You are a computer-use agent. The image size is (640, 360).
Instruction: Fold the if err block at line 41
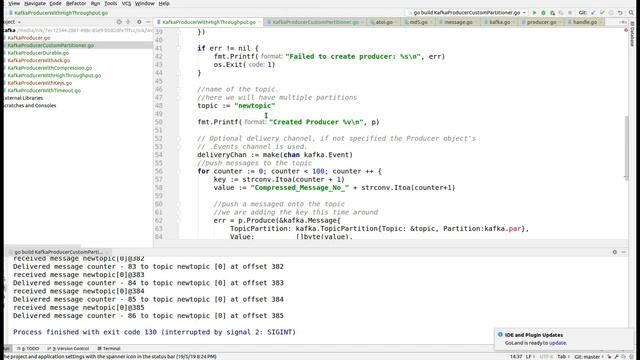click(x=179, y=48)
